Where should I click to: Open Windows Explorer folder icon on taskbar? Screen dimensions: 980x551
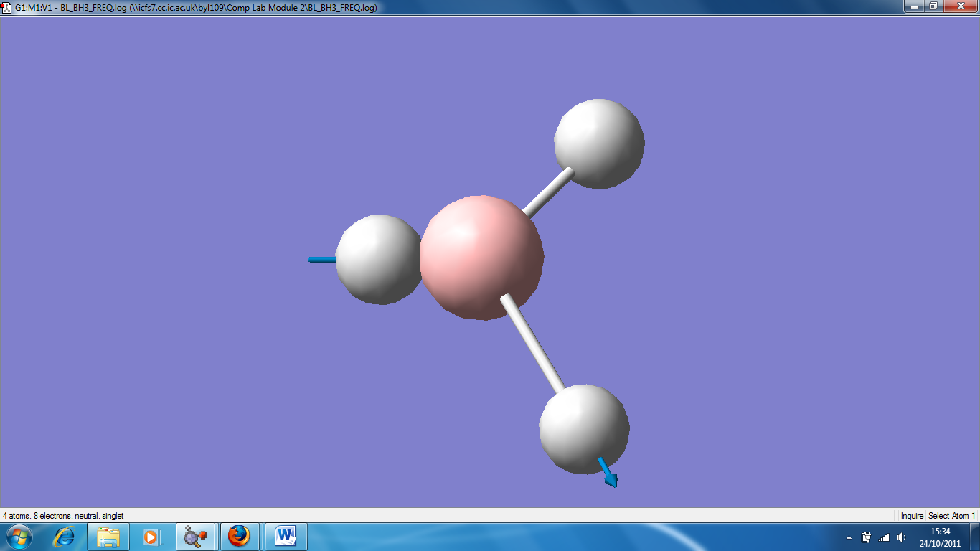click(x=108, y=537)
